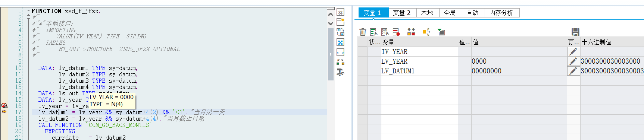The width and height of the screenshot is (644, 140).
Task: Click lv_datum1 on code line 17
Action: pyautogui.click(x=53, y=112)
